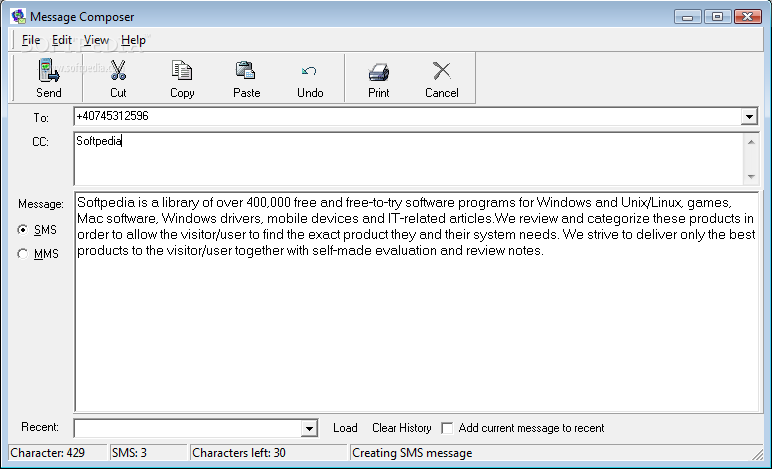Click the SMS: 3 status entry
Image resolution: width=772 pixels, height=469 pixels.
tap(149, 453)
